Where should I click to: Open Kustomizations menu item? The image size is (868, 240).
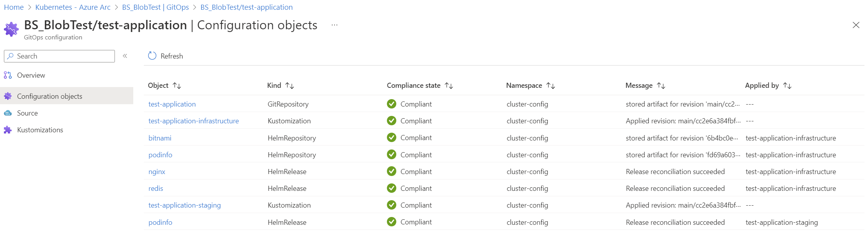(x=40, y=130)
